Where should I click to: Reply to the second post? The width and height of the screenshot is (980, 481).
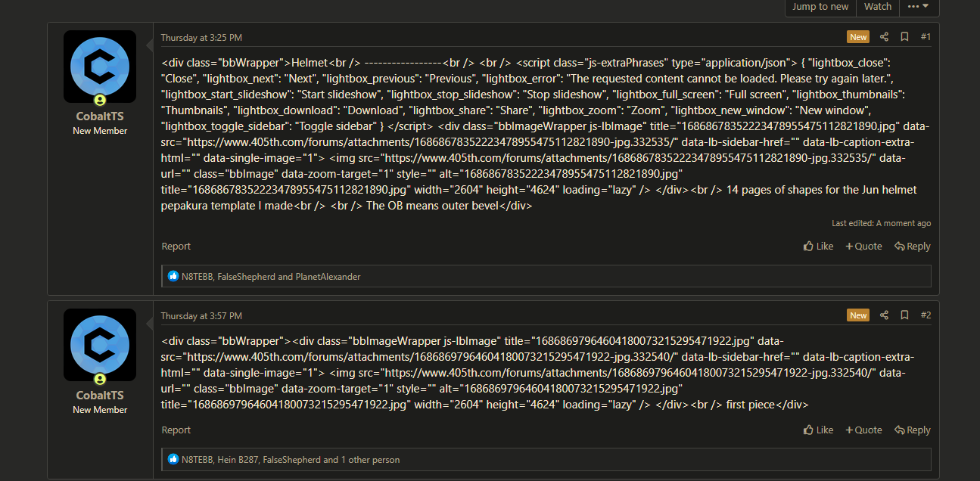coord(912,430)
